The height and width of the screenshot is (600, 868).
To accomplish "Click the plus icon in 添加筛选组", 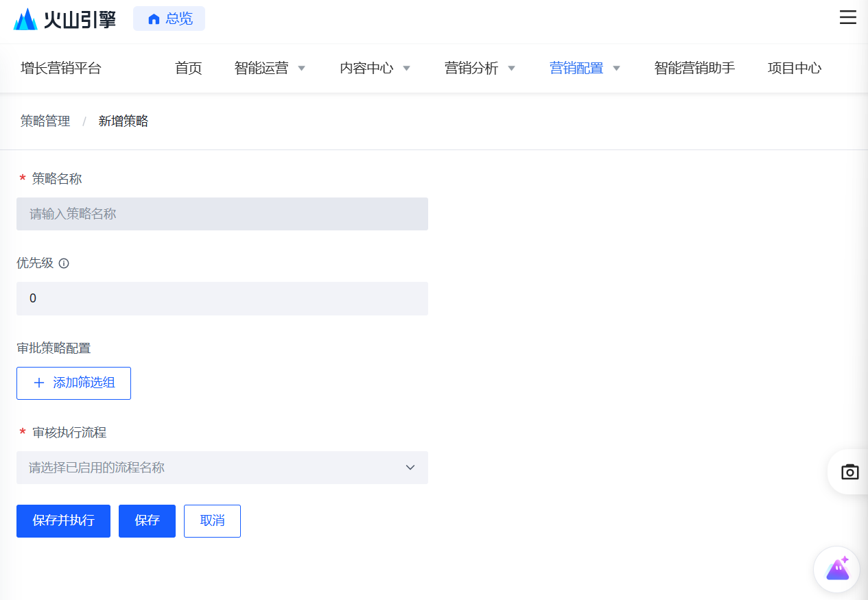I will pos(39,383).
